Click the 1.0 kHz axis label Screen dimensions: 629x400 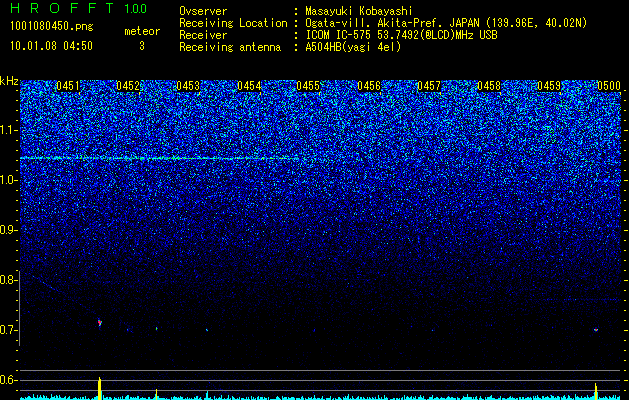pyautogui.click(x=9, y=180)
